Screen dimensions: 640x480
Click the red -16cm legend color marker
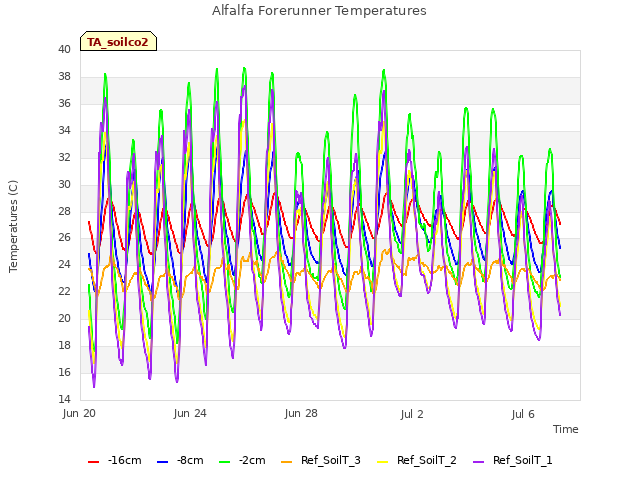93,462
